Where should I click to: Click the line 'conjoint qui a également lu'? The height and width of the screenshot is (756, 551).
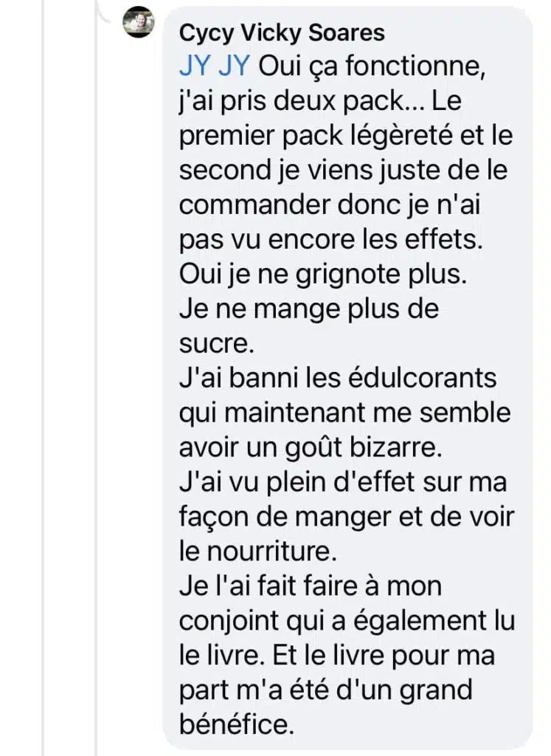347,621
